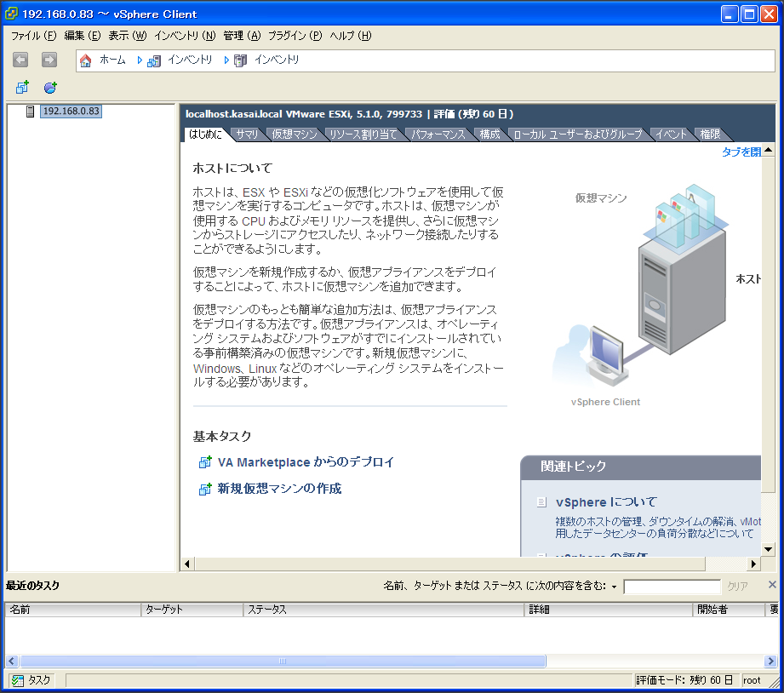Close the recent tasks panel with X

[772, 585]
